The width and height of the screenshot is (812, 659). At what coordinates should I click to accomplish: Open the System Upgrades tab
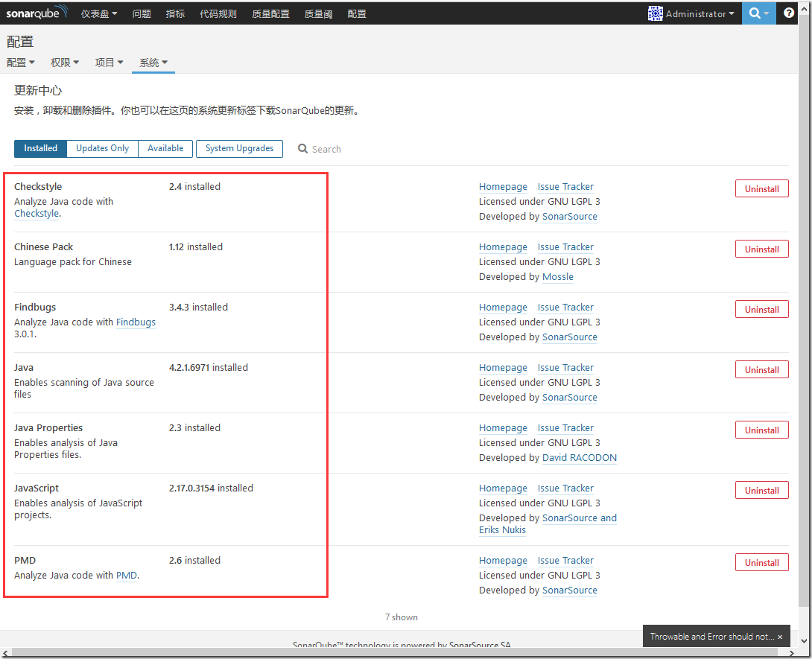coord(239,149)
